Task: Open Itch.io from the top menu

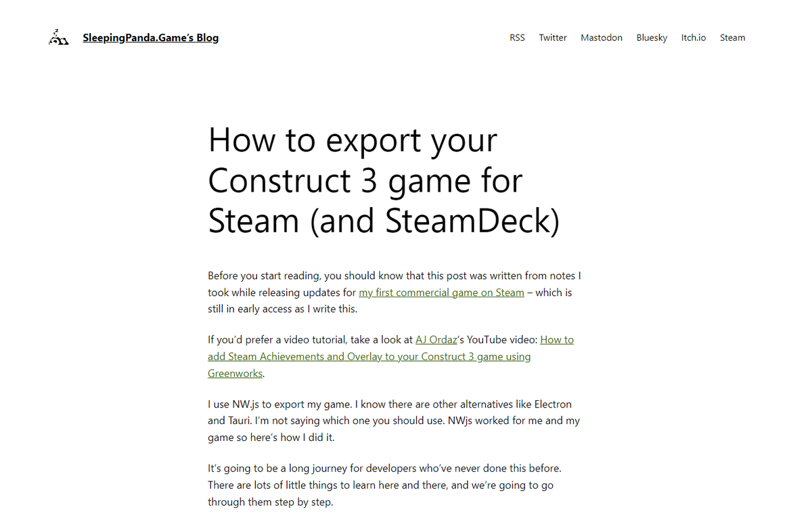Action: [694, 38]
